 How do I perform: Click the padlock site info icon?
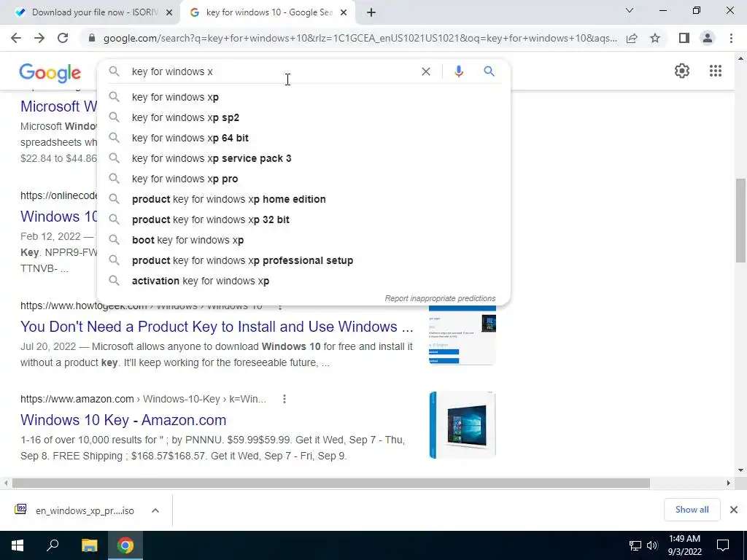coord(92,38)
